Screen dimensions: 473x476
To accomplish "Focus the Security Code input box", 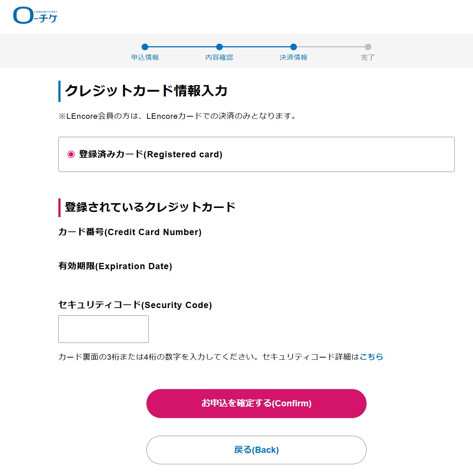I will point(103,329).
